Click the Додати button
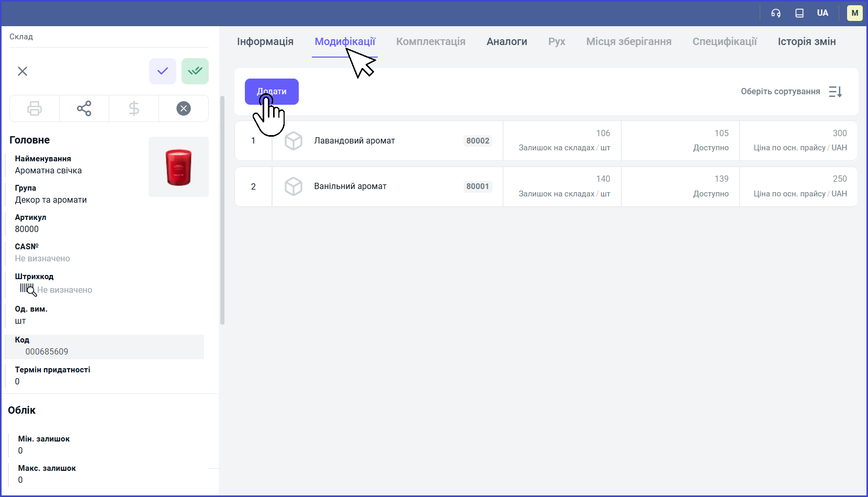Viewport: 868px width, 497px height. pos(272,92)
